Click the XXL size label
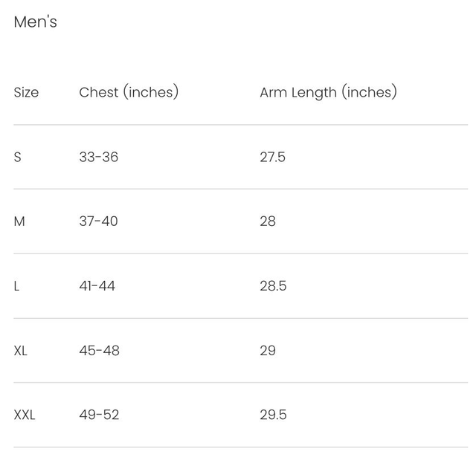 [x=25, y=415]
